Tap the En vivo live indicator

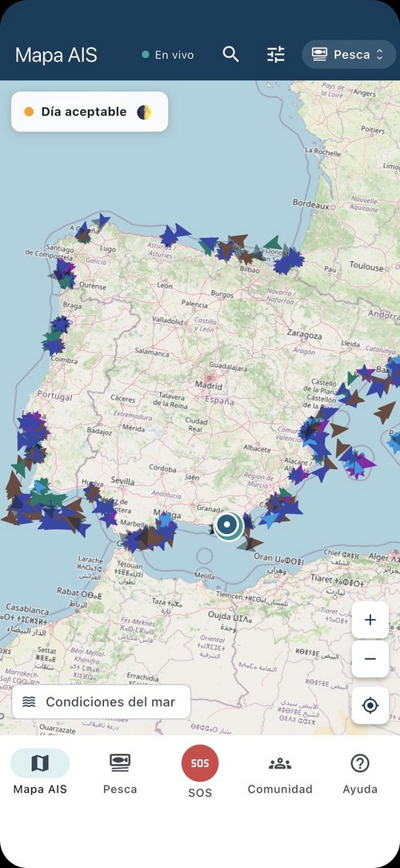pyautogui.click(x=168, y=54)
